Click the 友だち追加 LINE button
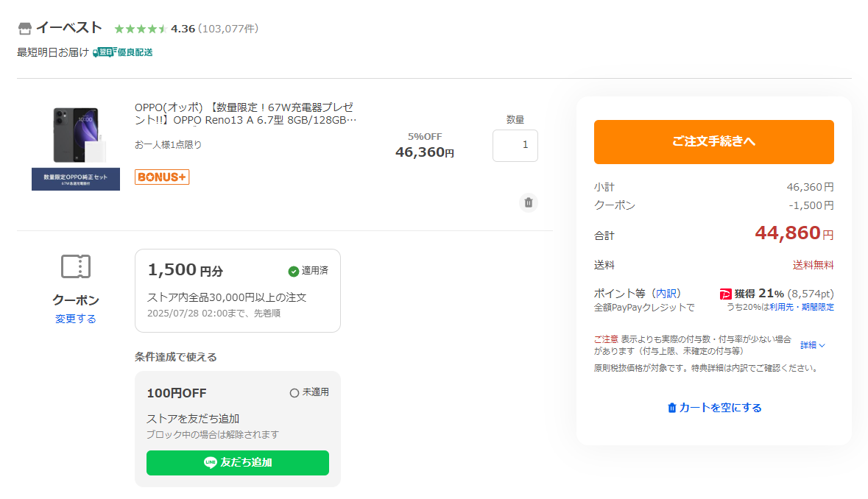 tap(238, 462)
